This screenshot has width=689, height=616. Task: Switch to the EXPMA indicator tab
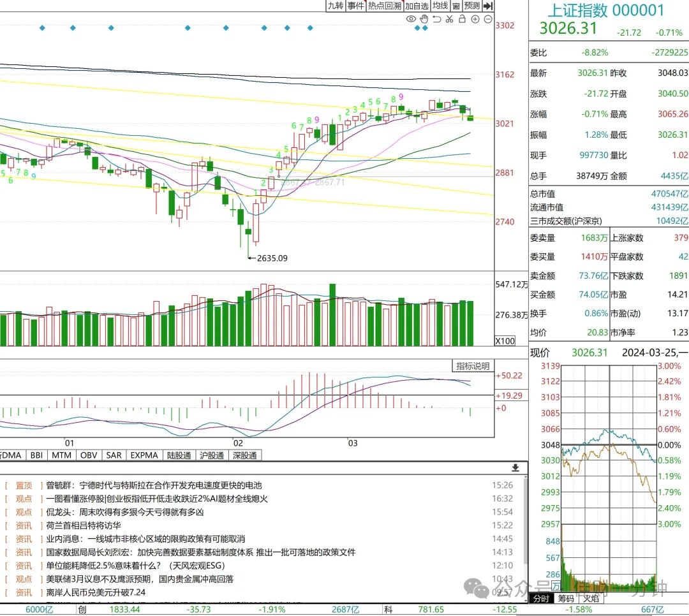[x=144, y=455]
